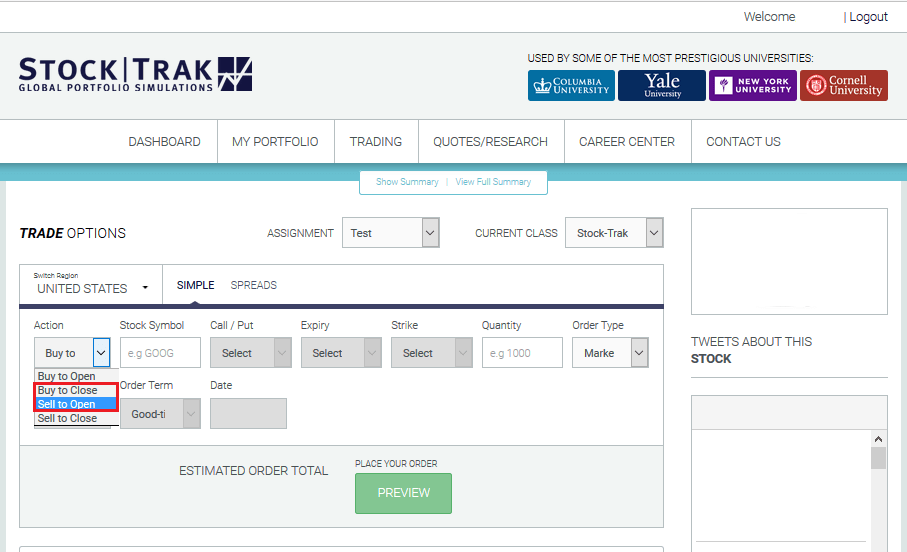
Task: Open the Expiry dropdown
Action: (x=341, y=352)
